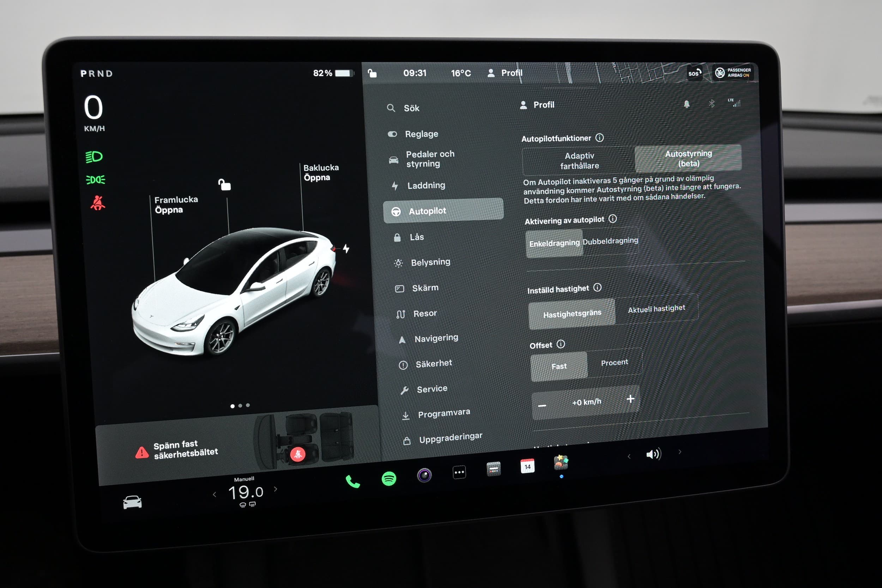Select Fast offset mode
The image size is (882, 588).
click(559, 366)
